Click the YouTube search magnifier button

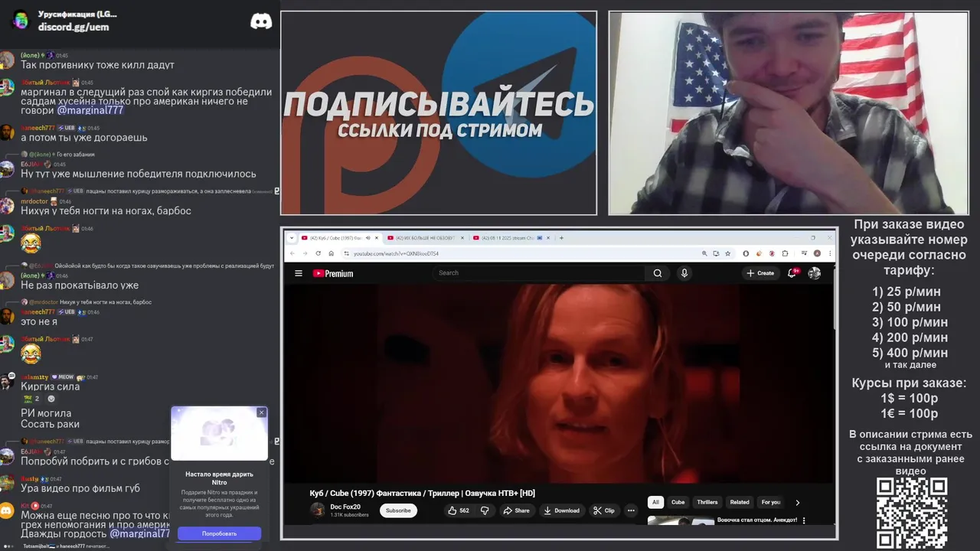click(658, 273)
